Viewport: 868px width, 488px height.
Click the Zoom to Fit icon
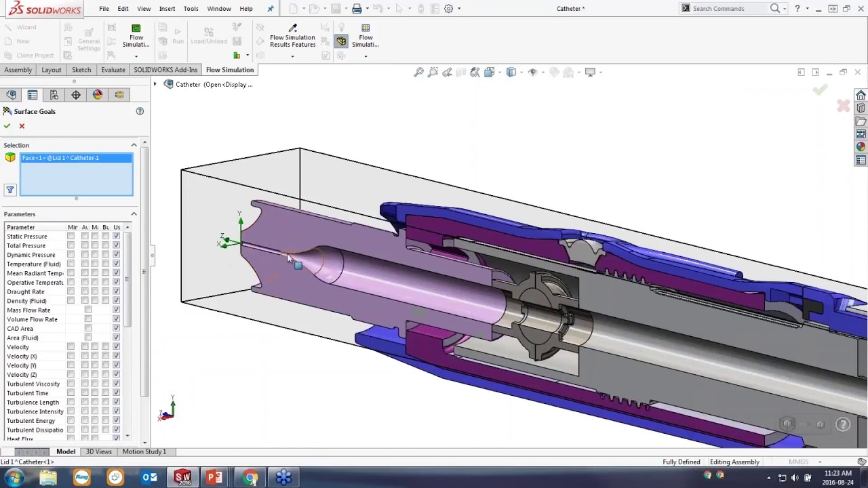pos(419,73)
